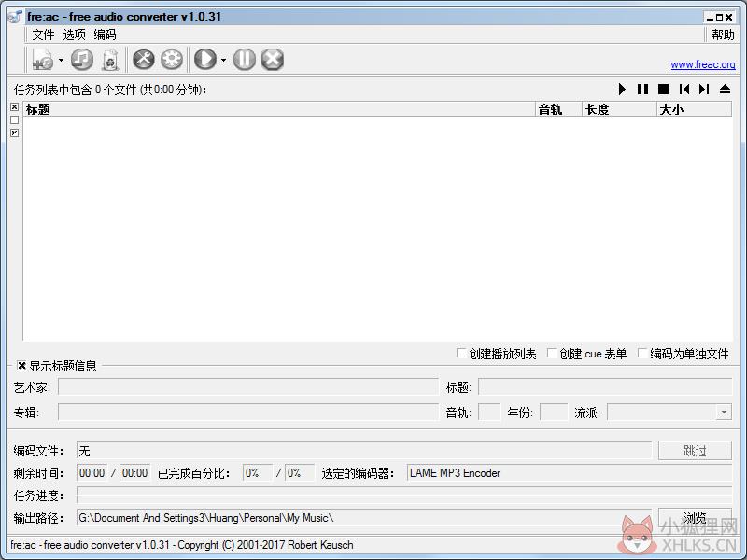
Task: Click the add audio files toolbar icon
Action: click(x=43, y=60)
